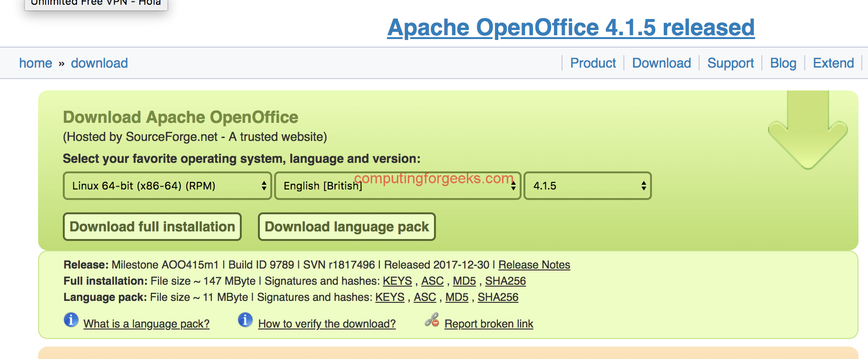
Task: Click the 'Report broken link' link
Action: pyautogui.click(x=489, y=324)
